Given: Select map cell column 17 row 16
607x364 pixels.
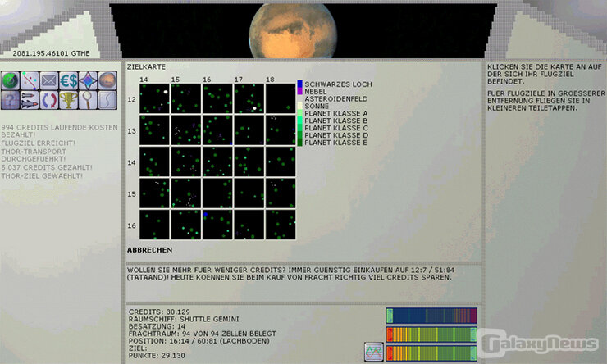Looking at the screenshot, I should (x=249, y=225).
